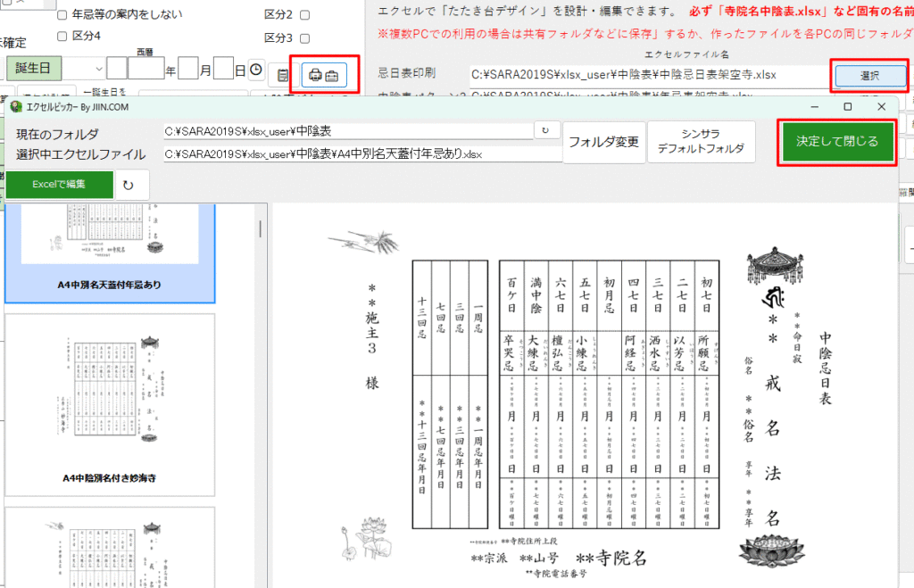Tick the 区分3 checkbox
This screenshot has height=588, width=914.
(305, 38)
